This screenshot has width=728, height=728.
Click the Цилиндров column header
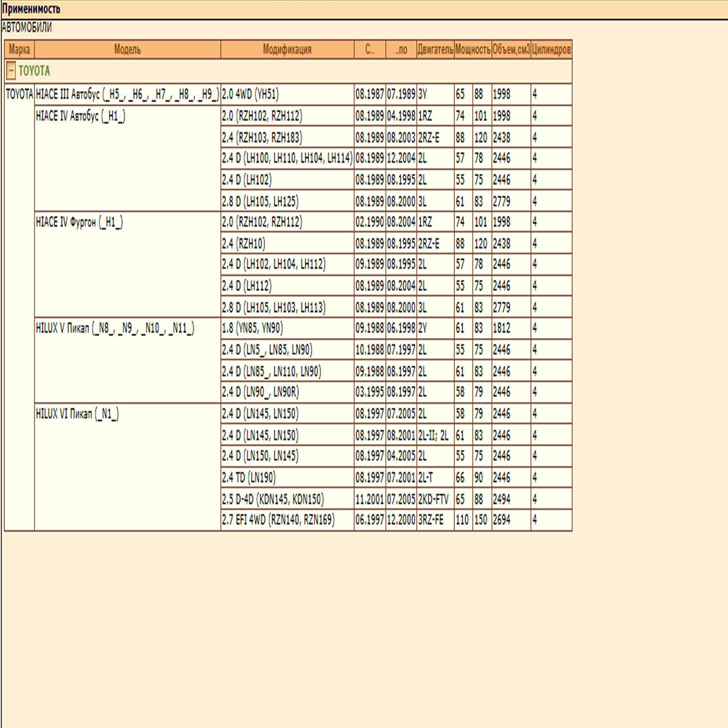[x=551, y=50]
